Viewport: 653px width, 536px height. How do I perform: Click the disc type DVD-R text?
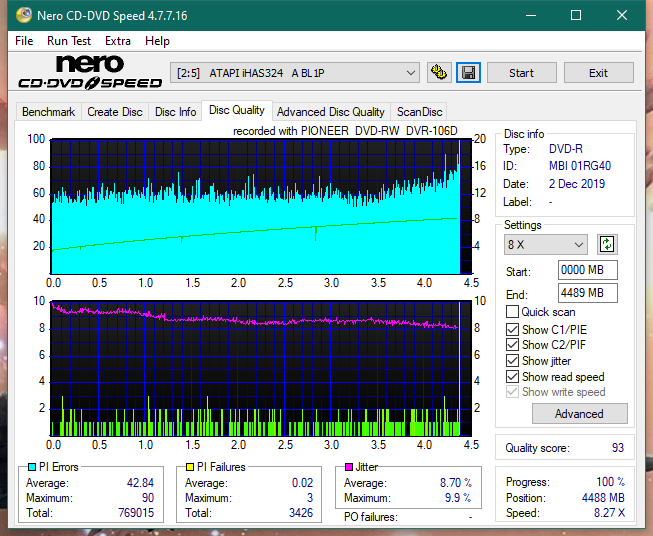(x=566, y=149)
